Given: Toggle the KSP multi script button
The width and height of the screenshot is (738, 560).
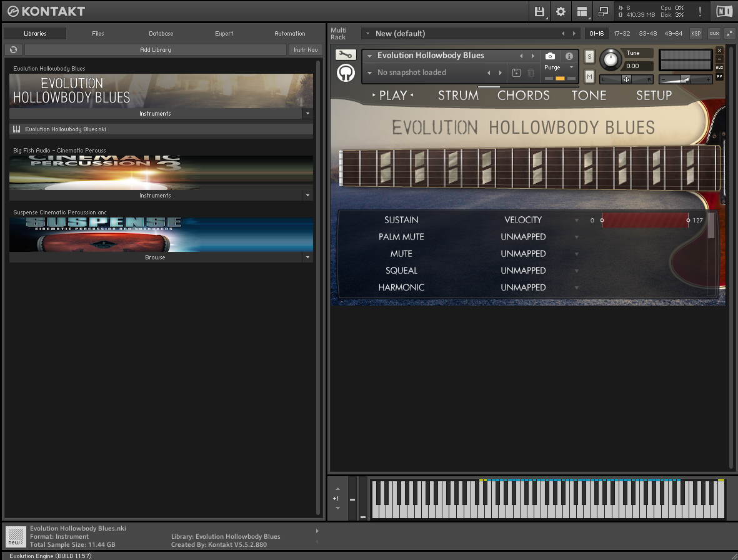Looking at the screenshot, I should click(x=696, y=33).
